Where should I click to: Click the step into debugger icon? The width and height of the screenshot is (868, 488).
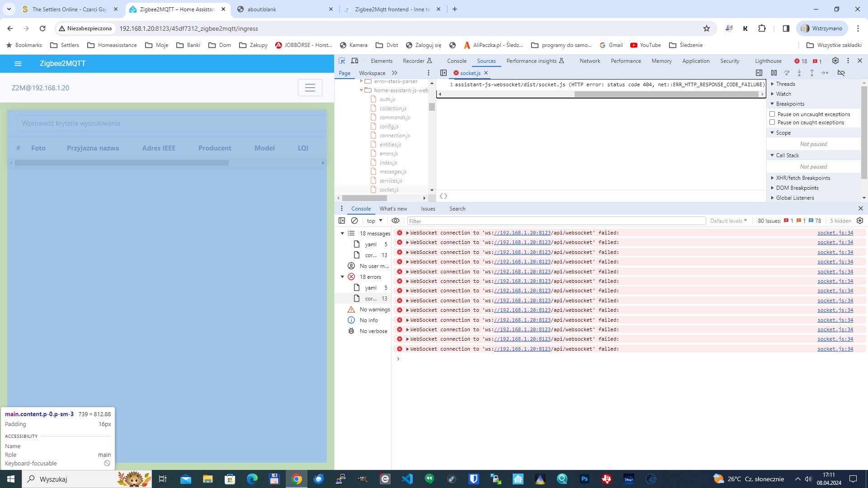799,73
